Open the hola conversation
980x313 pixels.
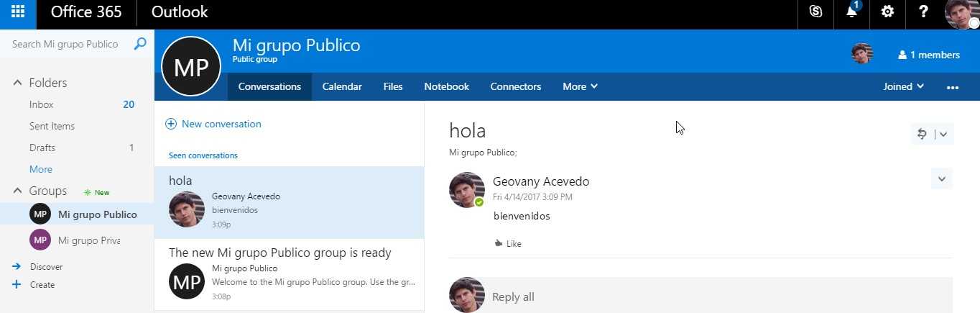289,203
